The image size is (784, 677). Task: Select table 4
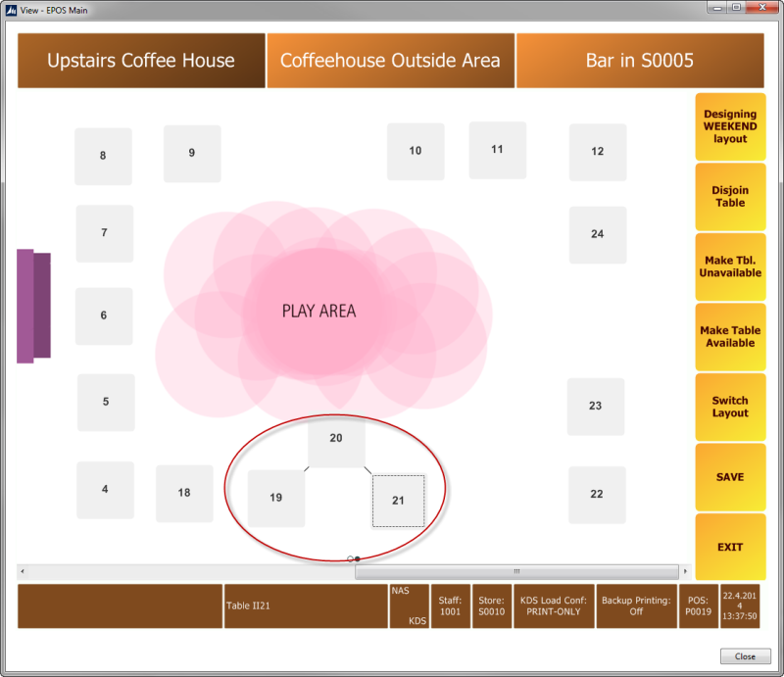tap(105, 490)
